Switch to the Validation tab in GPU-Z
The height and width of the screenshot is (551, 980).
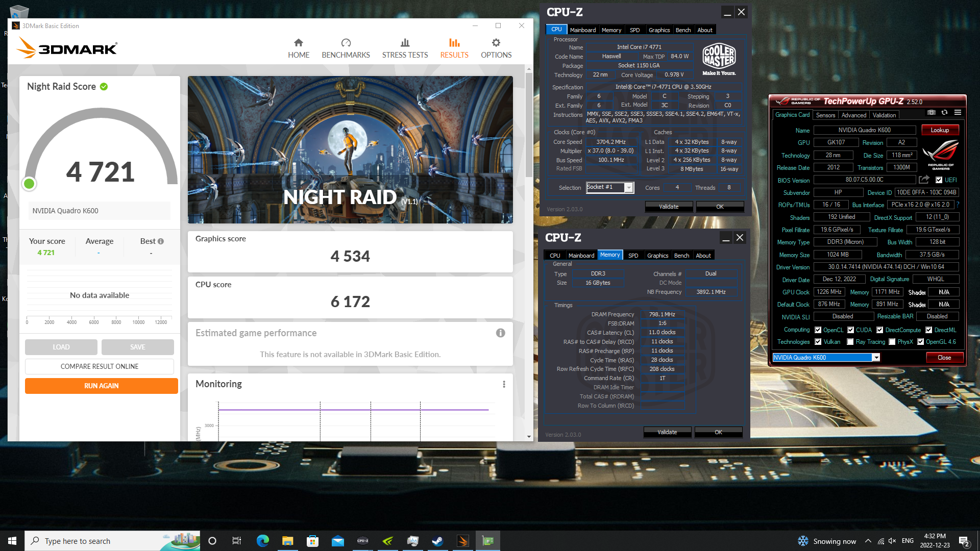click(x=884, y=115)
